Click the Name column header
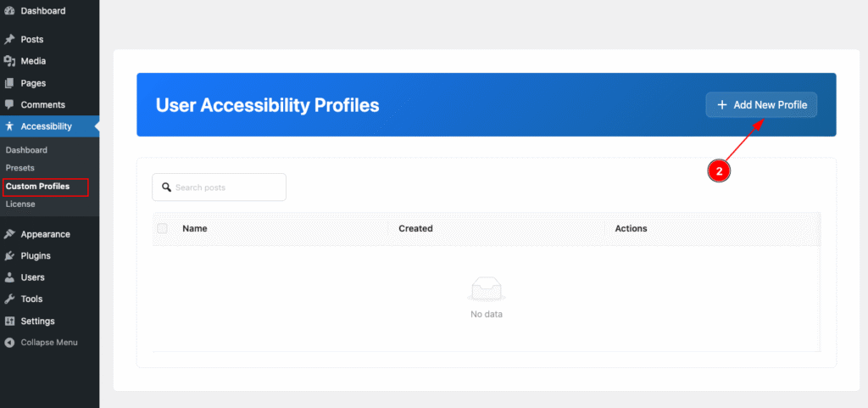Screen dimensions: 868x408 pos(195,228)
